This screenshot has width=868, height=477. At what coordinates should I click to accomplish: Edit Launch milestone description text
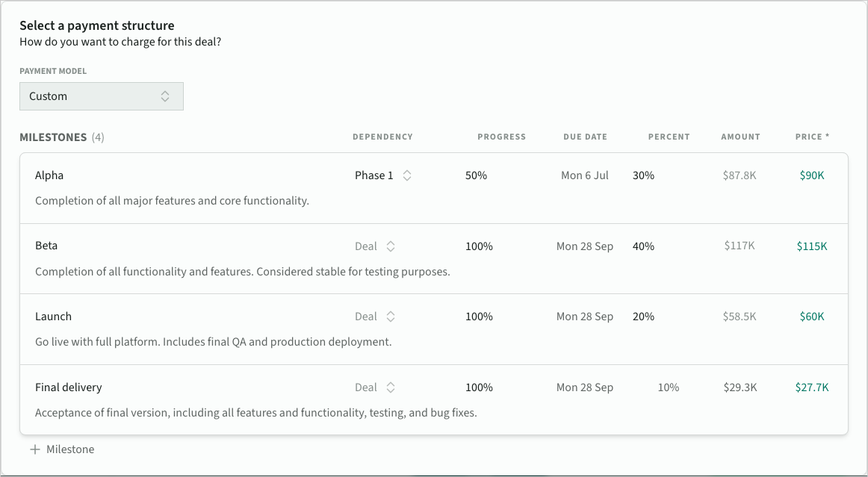click(213, 342)
